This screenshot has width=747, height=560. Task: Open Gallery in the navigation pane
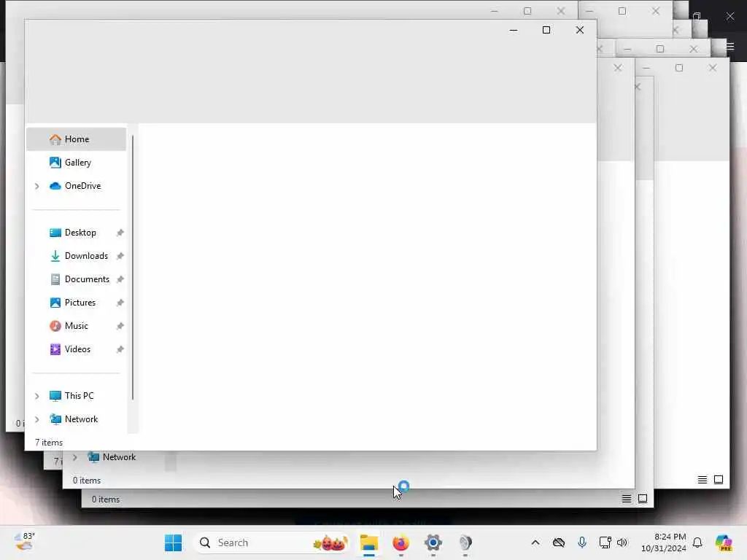76,163
